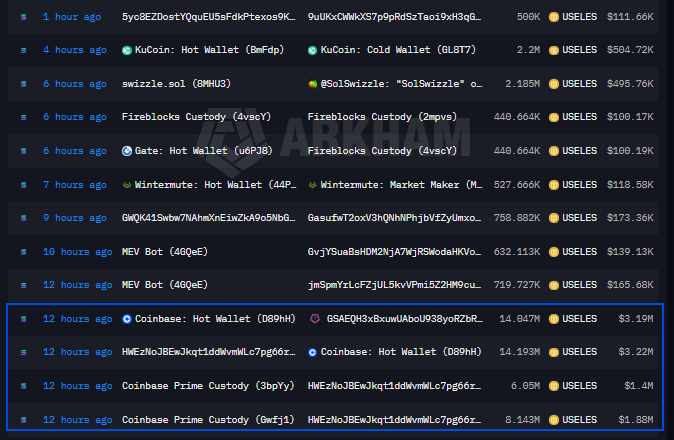Open Wintermute: Hot Wallet sender

(x=215, y=185)
